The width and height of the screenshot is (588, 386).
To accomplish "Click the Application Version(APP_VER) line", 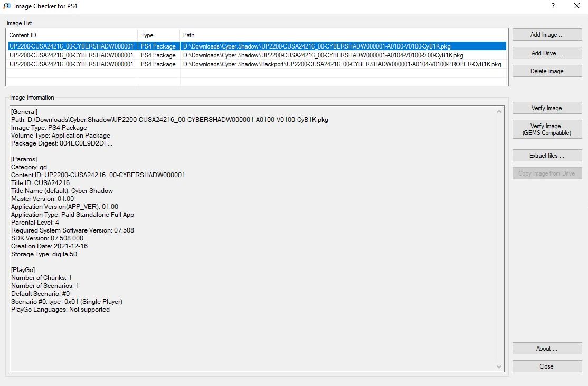I will pyautogui.click(x=64, y=207).
